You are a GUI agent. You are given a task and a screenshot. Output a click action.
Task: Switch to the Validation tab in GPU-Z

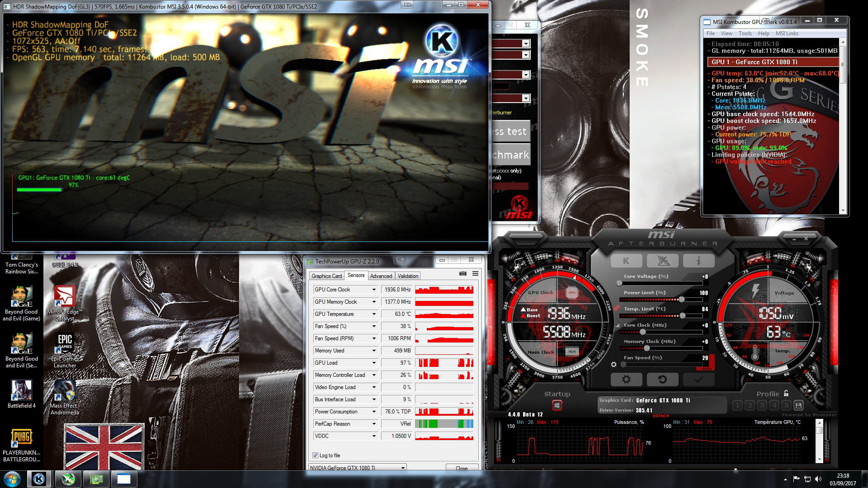(408, 276)
